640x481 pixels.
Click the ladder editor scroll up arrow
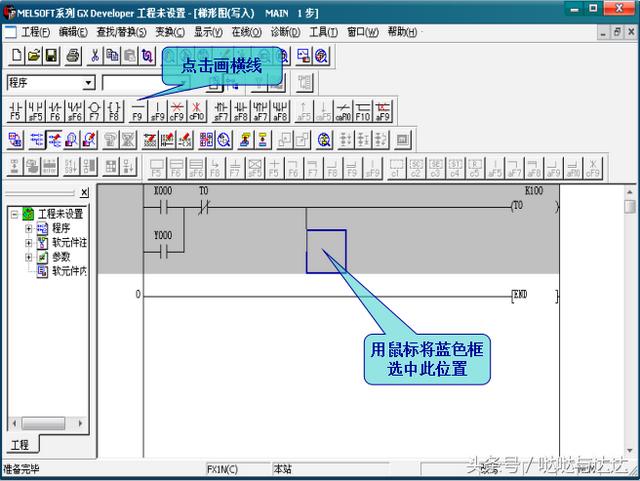pos(630,192)
